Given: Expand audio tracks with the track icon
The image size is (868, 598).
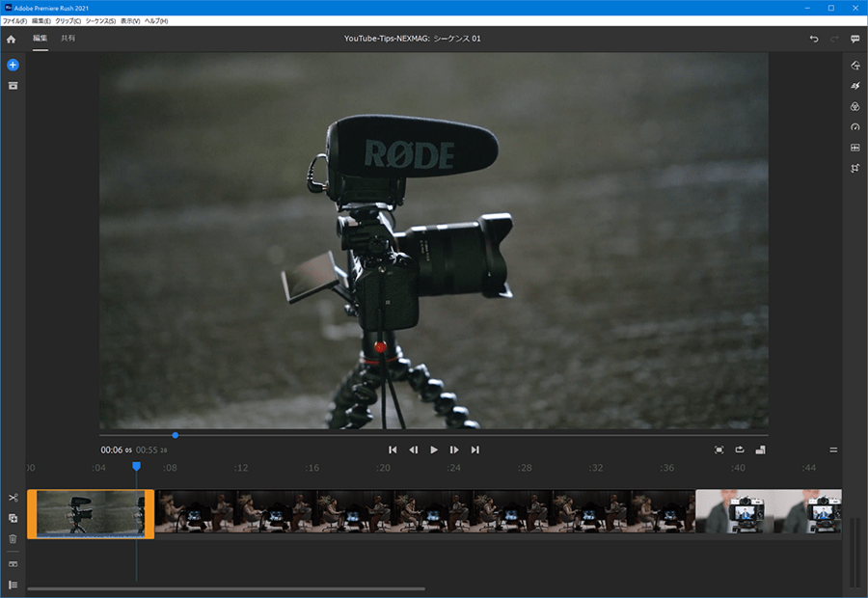Looking at the screenshot, I should click(13, 564).
